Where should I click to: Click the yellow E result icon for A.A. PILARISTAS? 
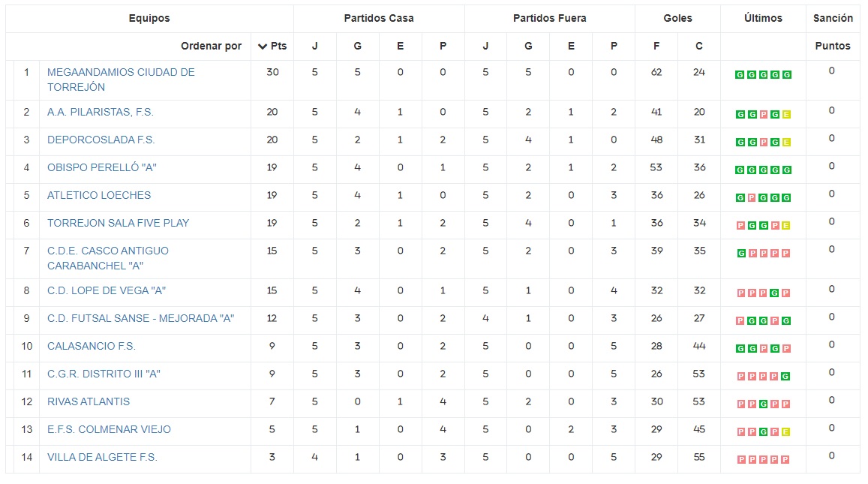click(786, 115)
